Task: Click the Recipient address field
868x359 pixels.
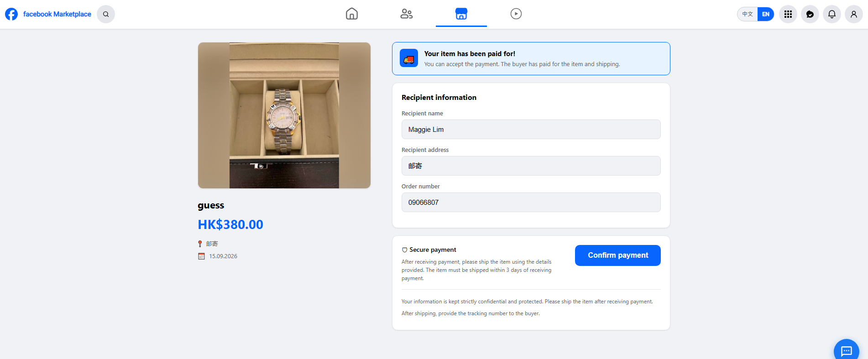Action: pos(531,166)
